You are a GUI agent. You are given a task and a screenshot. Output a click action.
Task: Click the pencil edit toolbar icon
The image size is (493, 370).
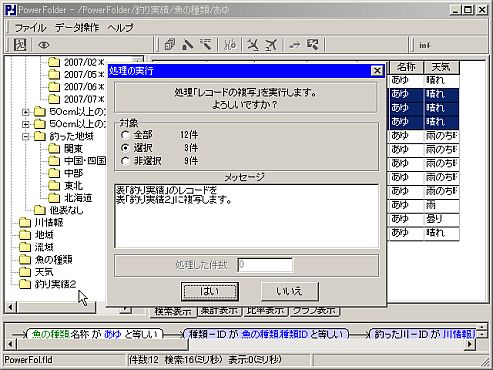pos(188,45)
